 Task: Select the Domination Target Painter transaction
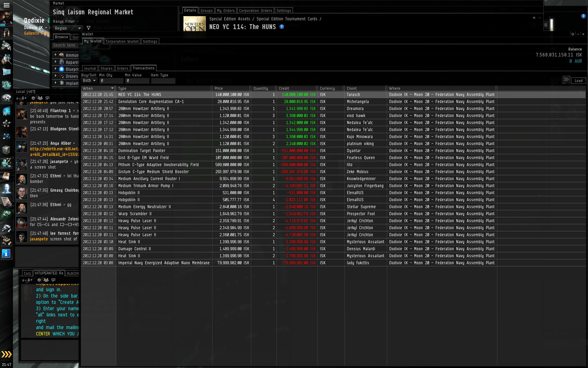click(x=333, y=151)
